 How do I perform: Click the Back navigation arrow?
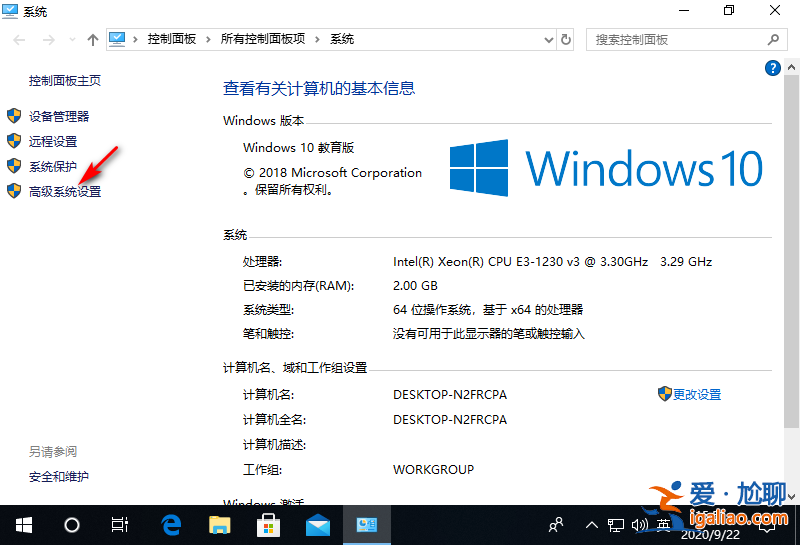pyautogui.click(x=19, y=40)
